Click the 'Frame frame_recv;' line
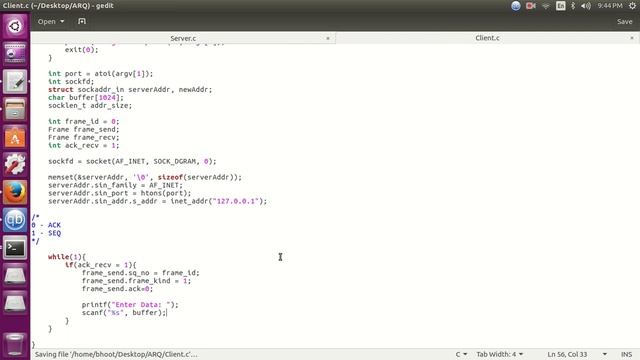Image resolution: width=640 pixels, height=360 pixels. (84, 138)
